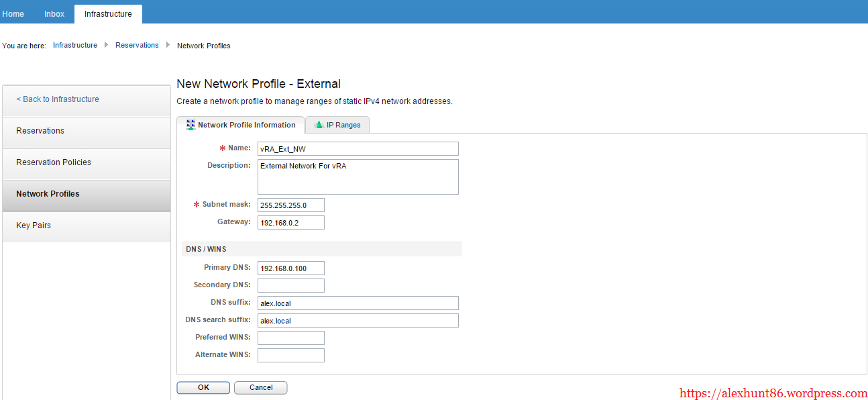Open the Home tab

click(x=13, y=13)
